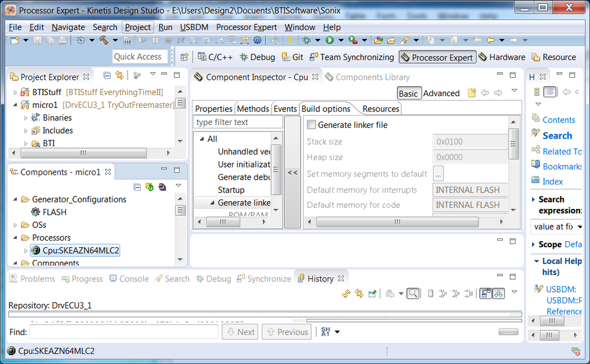Click Collapse All in Project Explorer

pyautogui.click(x=107, y=76)
